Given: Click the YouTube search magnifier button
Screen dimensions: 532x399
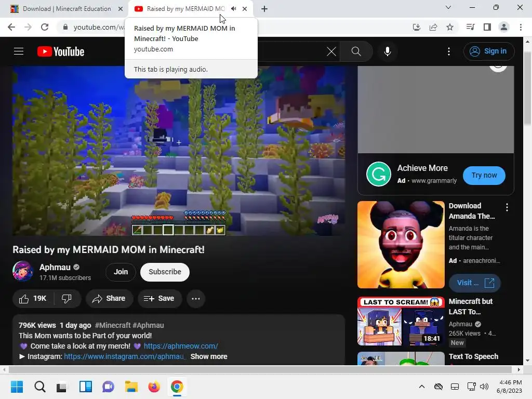Looking at the screenshot, I should click(x=356, y=51).
